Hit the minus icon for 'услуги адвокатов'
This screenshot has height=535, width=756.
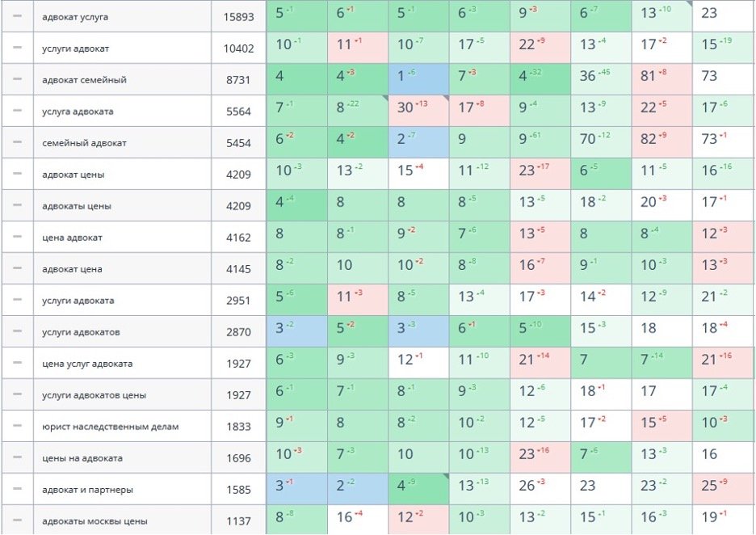tap(17, 331)
